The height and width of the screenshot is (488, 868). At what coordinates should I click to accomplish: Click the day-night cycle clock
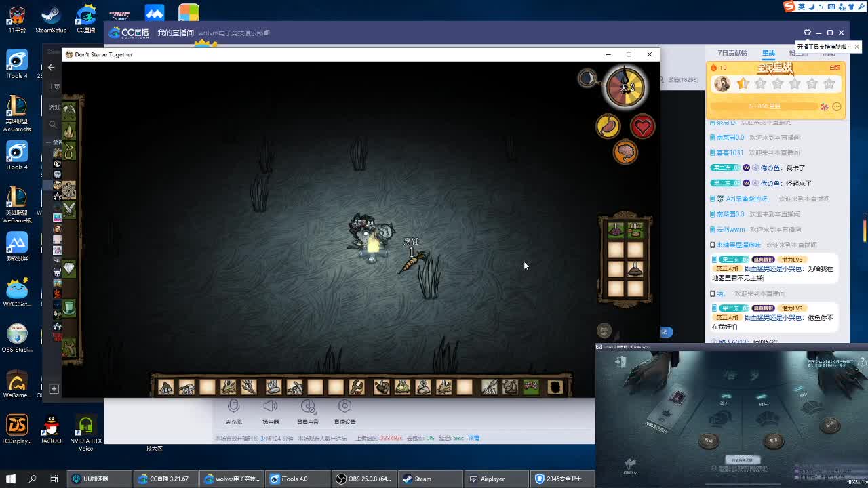tap(625, 86)
